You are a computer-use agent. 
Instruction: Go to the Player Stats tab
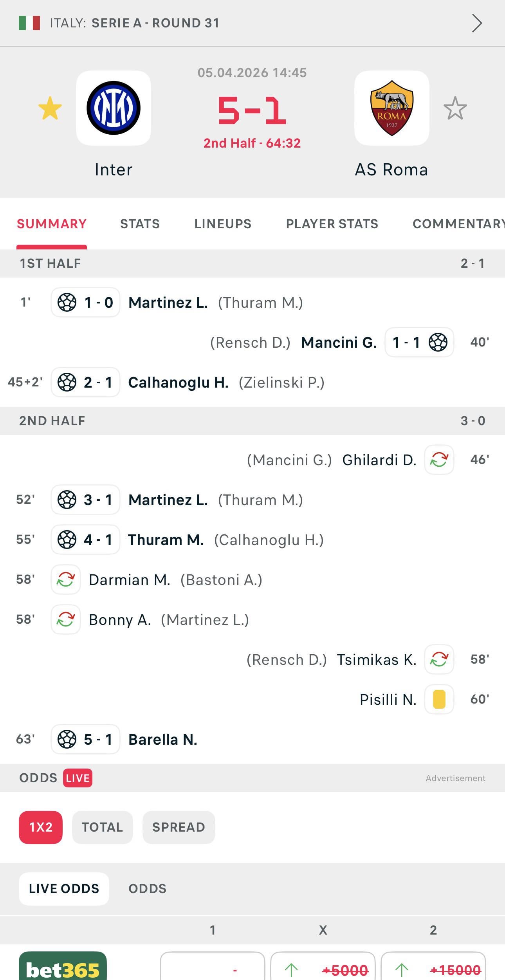tap(332, 224)
